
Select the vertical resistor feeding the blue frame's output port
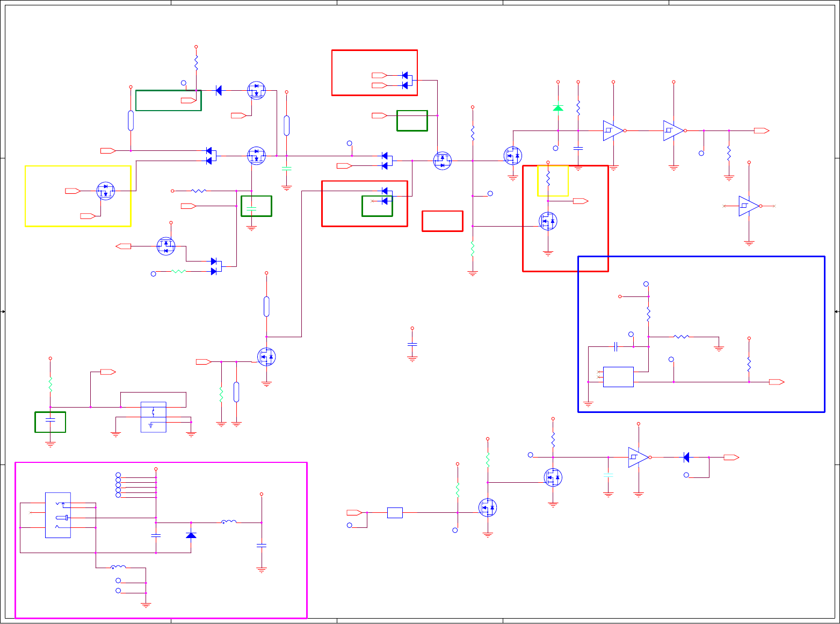(x=749, y=365)
